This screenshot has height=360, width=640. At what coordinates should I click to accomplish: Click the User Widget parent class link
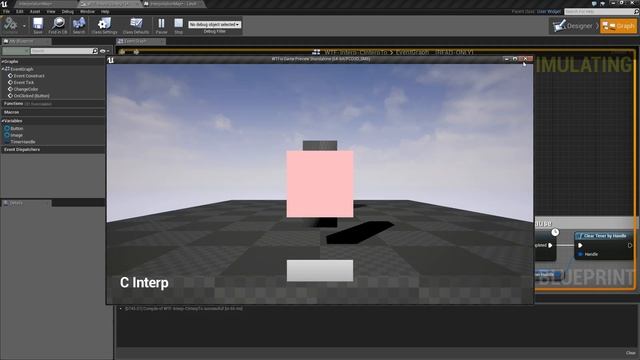(549, 11)
